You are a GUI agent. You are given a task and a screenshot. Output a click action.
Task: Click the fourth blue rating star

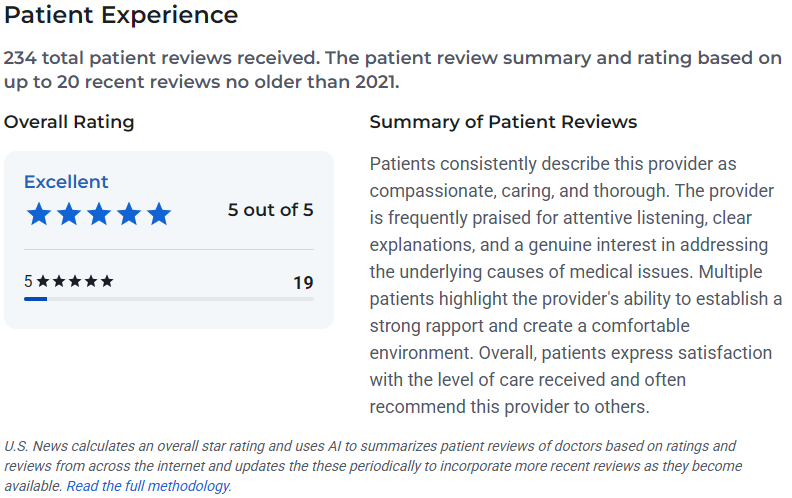[129, 214]
